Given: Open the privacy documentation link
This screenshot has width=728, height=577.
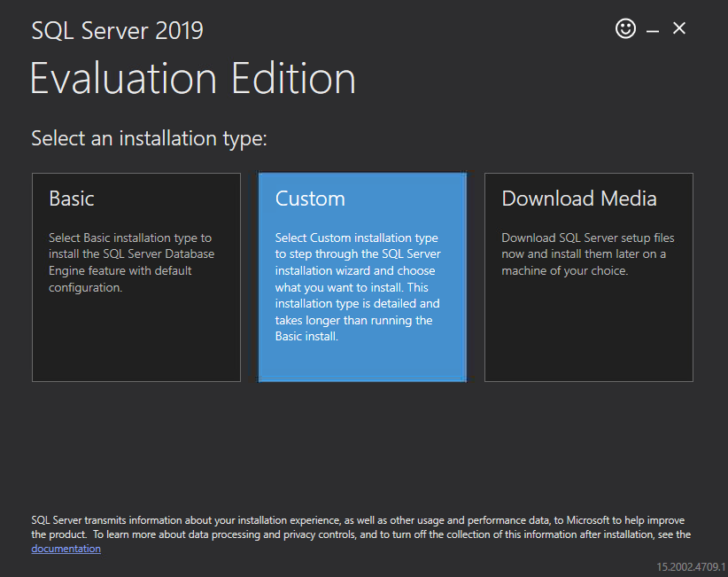Looking at the screenshot, I should pos(66,549).
